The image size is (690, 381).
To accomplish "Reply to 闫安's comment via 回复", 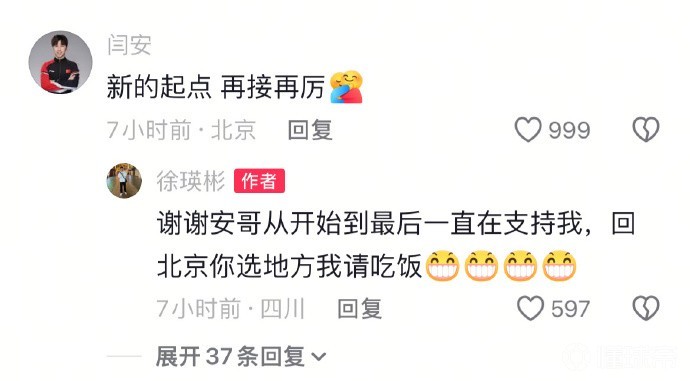I will [x=310, y=130].
